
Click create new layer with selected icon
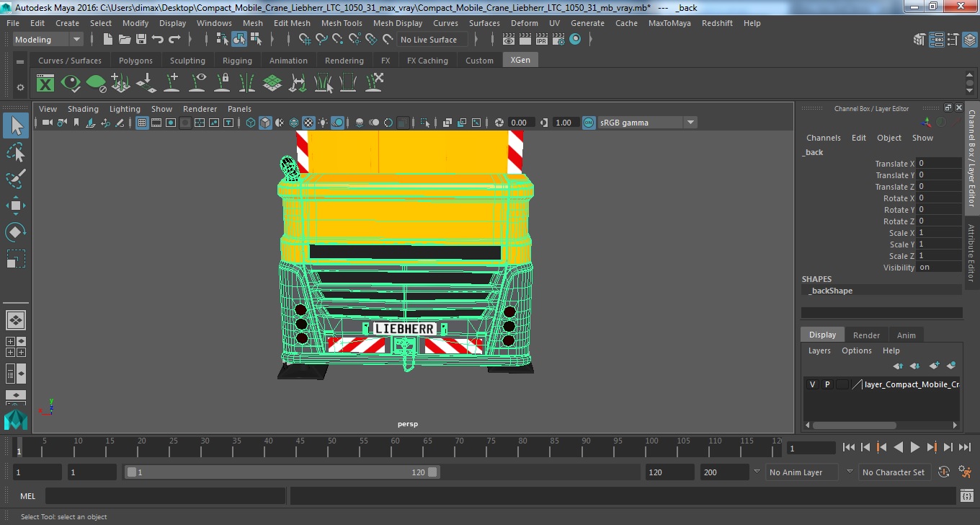coord(951,366)
